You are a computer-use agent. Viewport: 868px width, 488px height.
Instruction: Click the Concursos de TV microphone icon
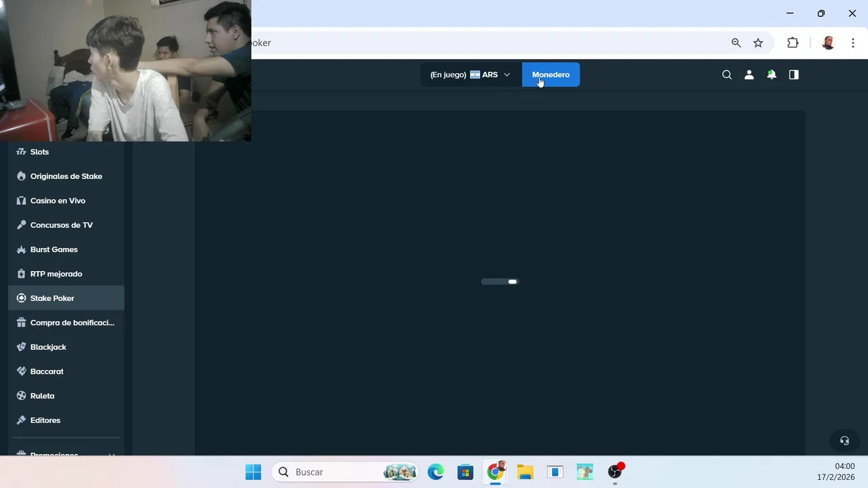pyautogui.click(x=21, y=225)
